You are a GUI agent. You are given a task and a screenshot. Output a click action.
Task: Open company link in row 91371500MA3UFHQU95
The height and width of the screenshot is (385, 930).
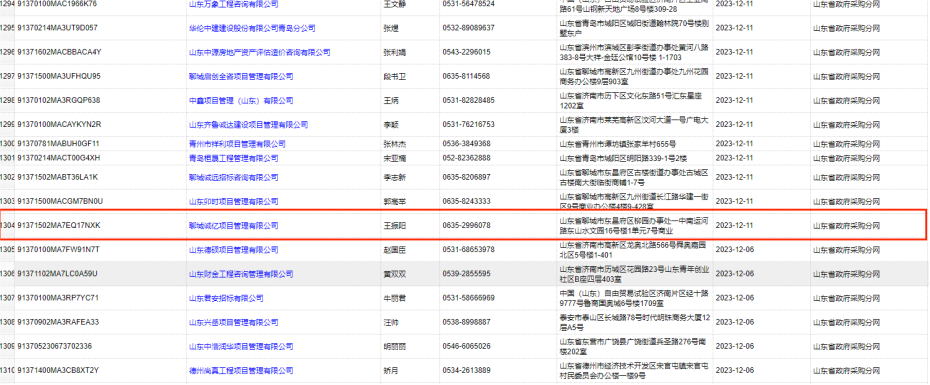(241, 77)
